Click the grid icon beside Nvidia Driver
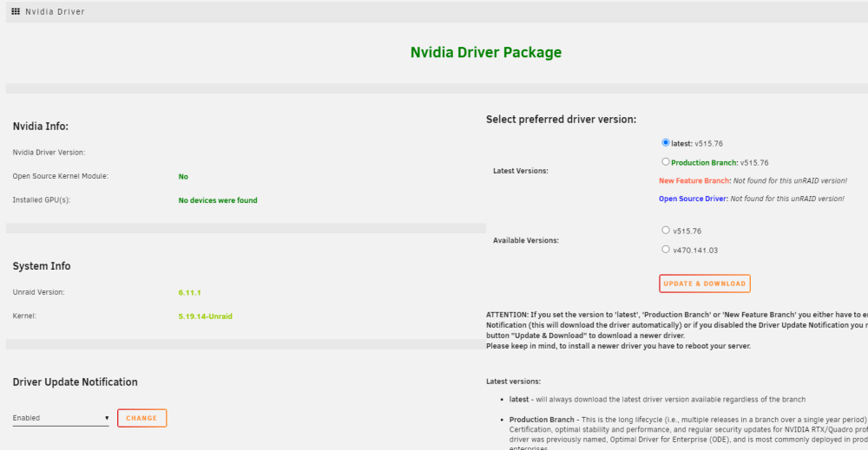Image resolution: width=868 pixels, height=450 pixels. coord(16,11)
